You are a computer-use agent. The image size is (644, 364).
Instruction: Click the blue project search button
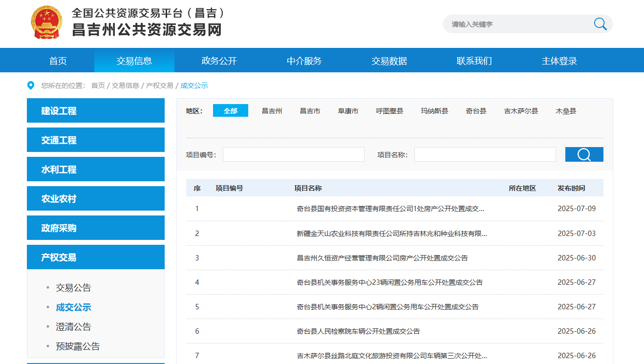[584, 154]
